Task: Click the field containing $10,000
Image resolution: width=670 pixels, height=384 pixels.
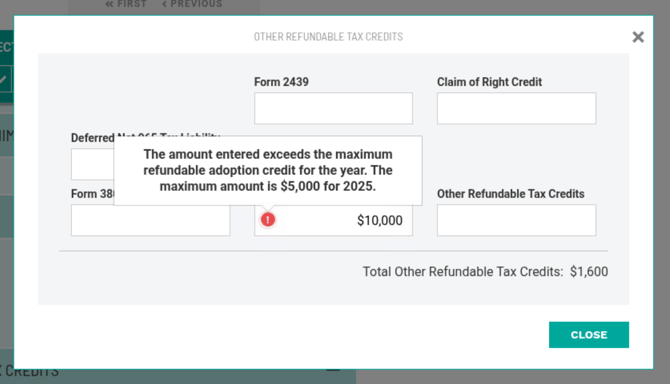Action: [x=333, y=220]
